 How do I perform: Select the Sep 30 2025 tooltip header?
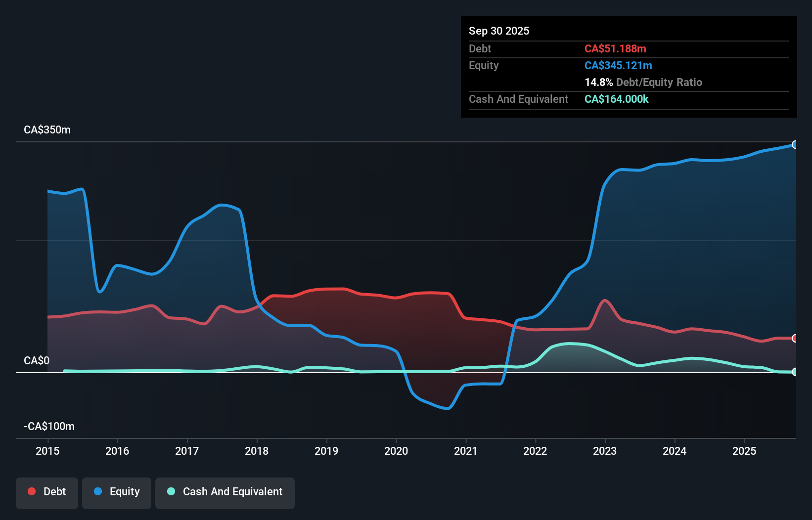point(499,31)
